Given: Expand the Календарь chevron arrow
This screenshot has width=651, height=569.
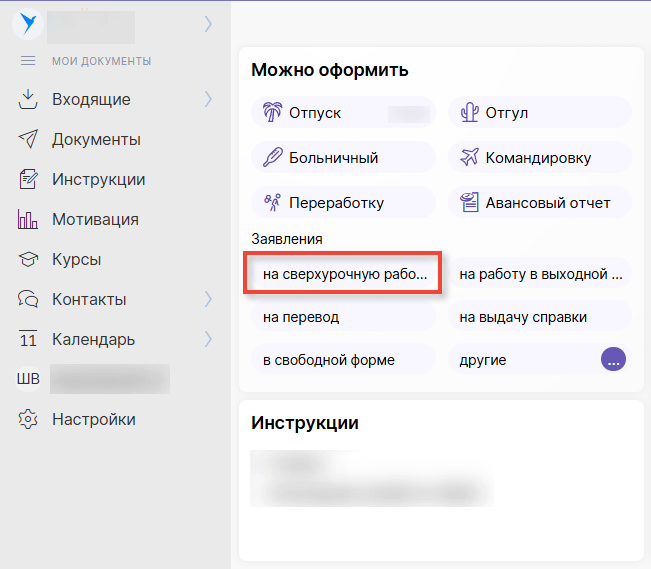Looking at the screenshot, I should click(x=208, y=339).
